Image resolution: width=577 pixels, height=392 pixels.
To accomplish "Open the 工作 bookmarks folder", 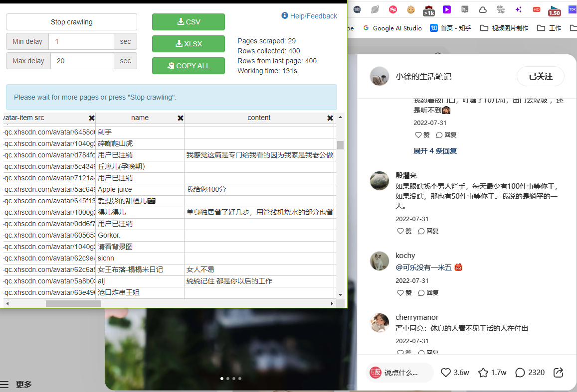I will pyautogui.click(x=549, y=28).
